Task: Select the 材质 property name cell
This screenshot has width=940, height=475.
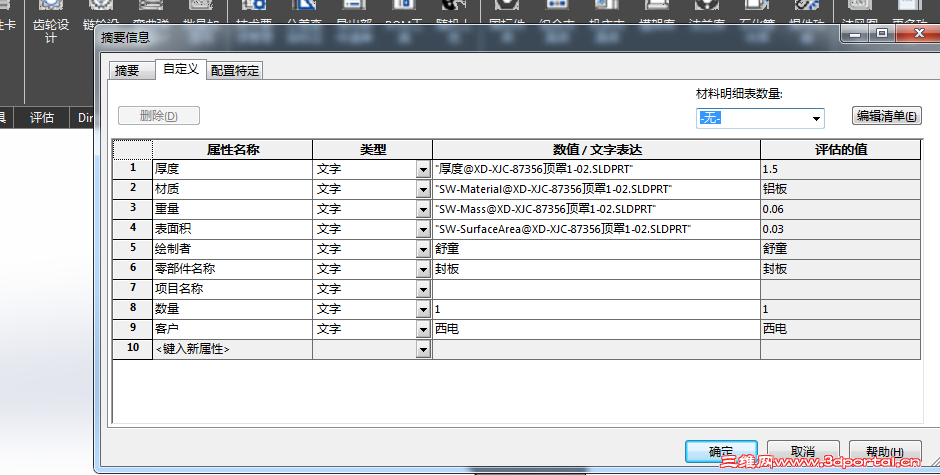Action: pyautogui.click(x=233, y=189)
